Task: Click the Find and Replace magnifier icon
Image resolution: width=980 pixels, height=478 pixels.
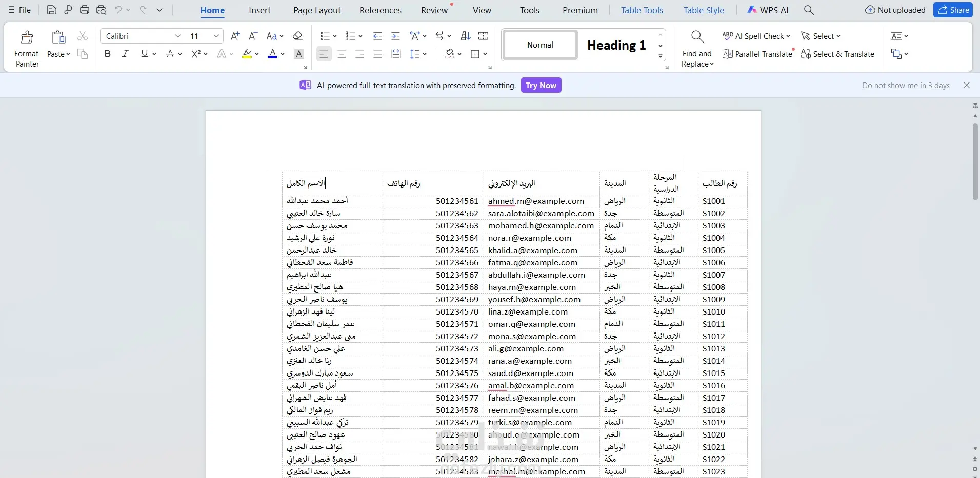Action: click(697, 36)
